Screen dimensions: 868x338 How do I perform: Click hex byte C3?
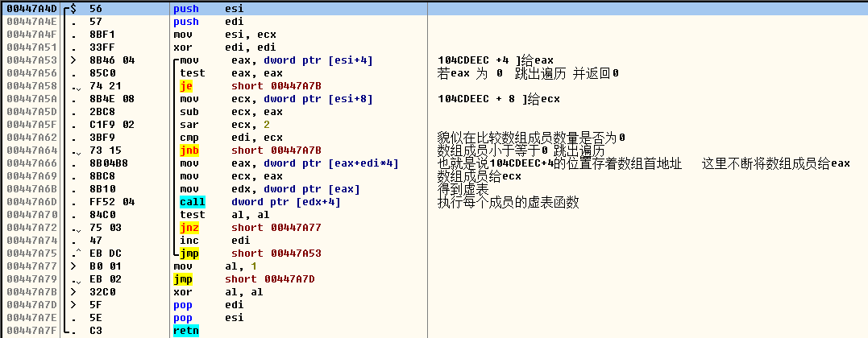[95, 330]
